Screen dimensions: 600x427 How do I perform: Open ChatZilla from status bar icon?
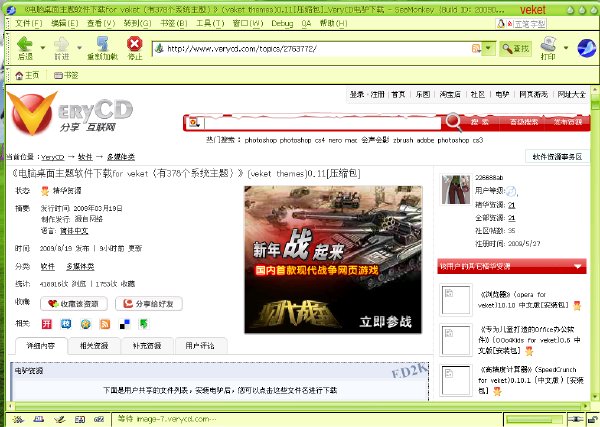point(99,419)
